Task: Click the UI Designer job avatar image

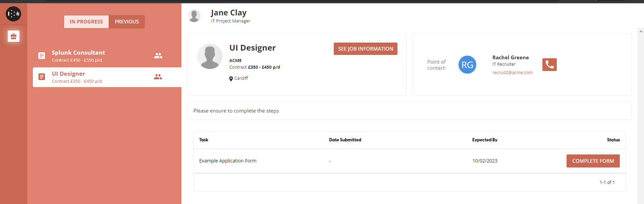Action: pos(210,56)
